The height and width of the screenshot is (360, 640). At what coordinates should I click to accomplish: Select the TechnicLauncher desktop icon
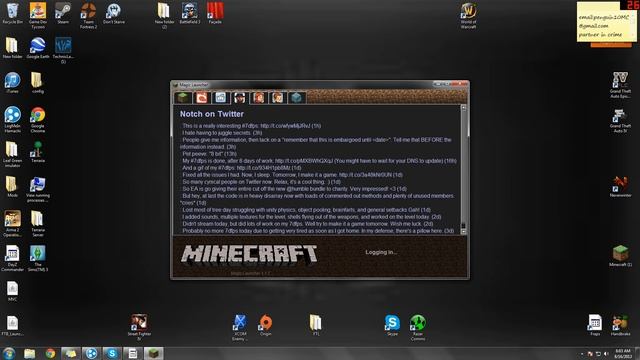pyautogui.click(x=63, y=50)
